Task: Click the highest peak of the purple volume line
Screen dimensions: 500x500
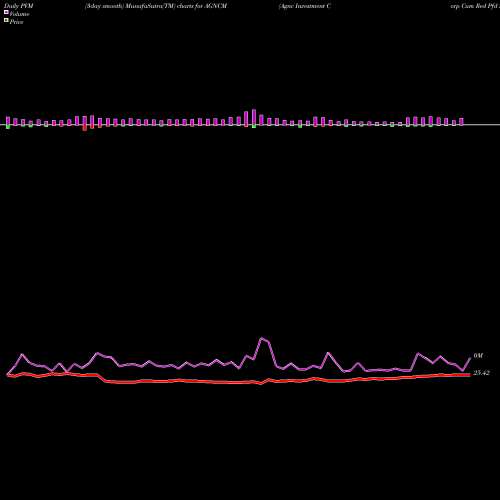Action: pos(262,338)
